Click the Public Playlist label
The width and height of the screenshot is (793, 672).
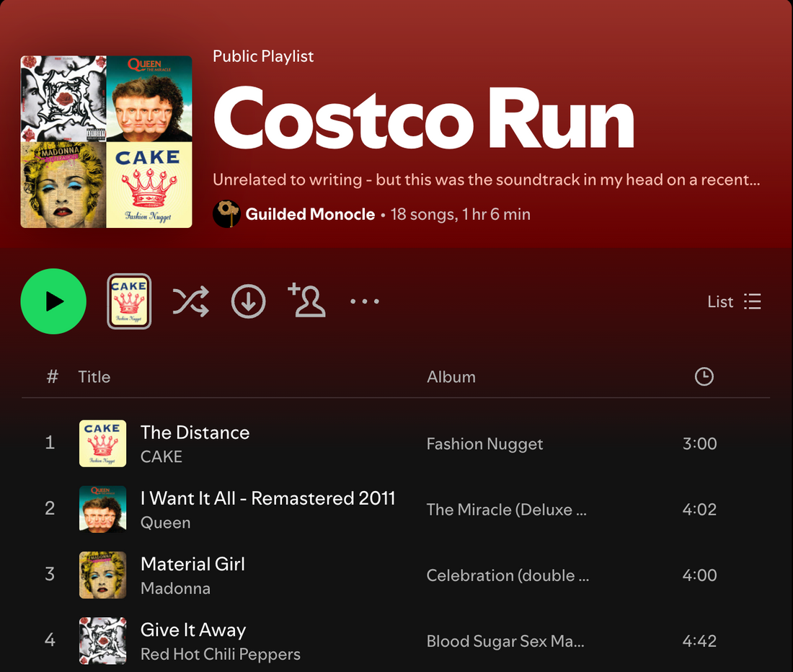click(263, 56)
